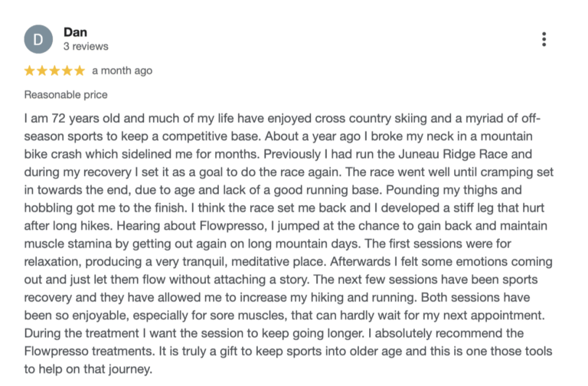Click the final line "to help on that journey."
The width and height of the screenshot is (588, 386).
[88, 368]
